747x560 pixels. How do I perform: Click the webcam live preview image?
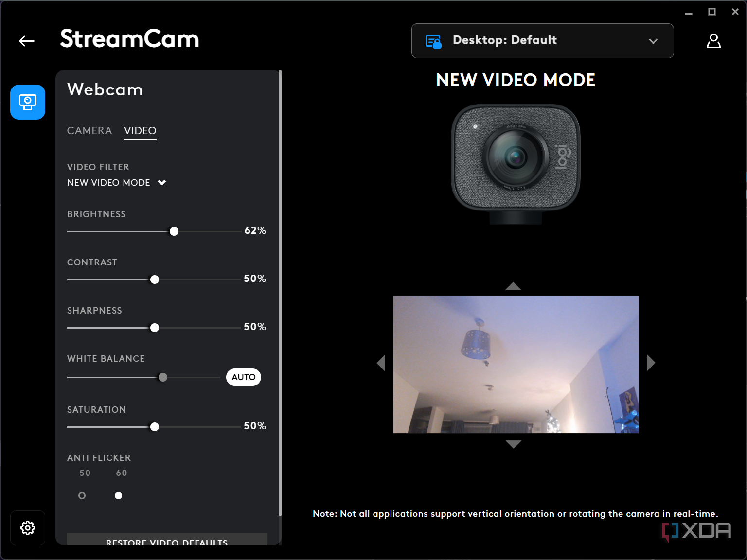(516, 364)
